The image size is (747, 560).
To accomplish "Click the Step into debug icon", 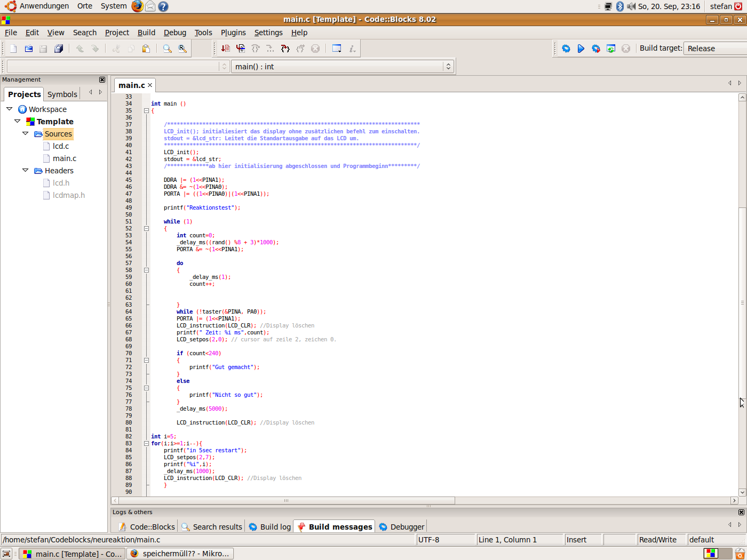I will point(285,49).
